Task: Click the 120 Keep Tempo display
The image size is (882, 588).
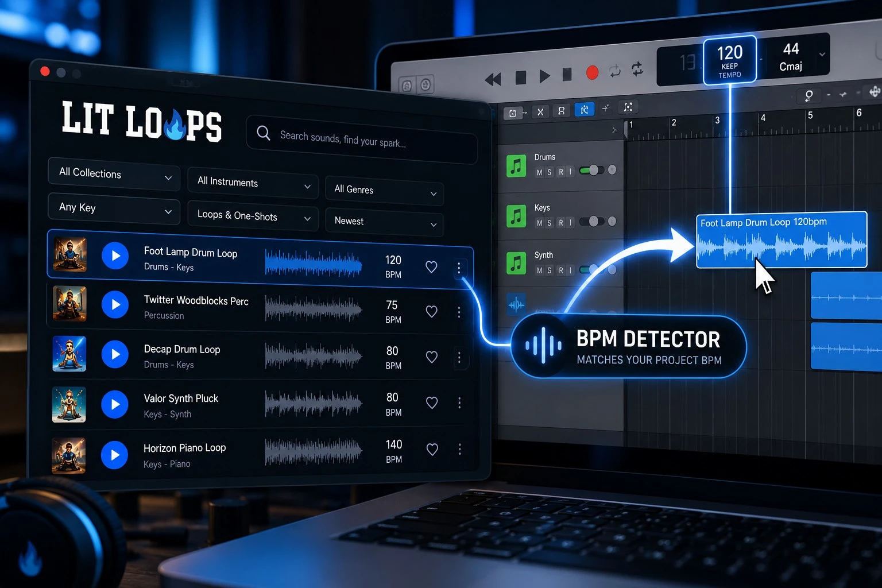Action: coord(730,60)
